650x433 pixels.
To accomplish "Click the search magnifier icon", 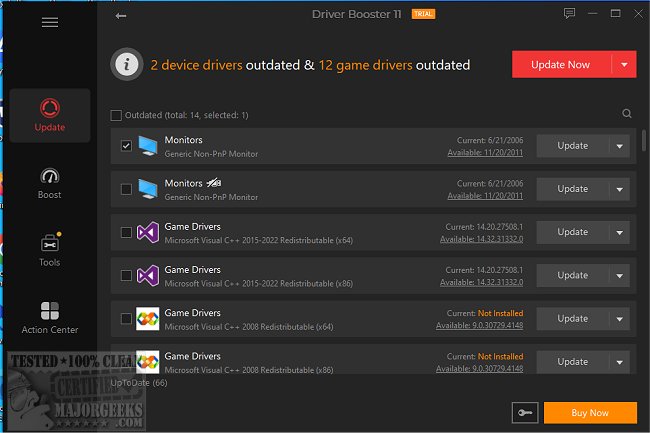I will 627,114.
